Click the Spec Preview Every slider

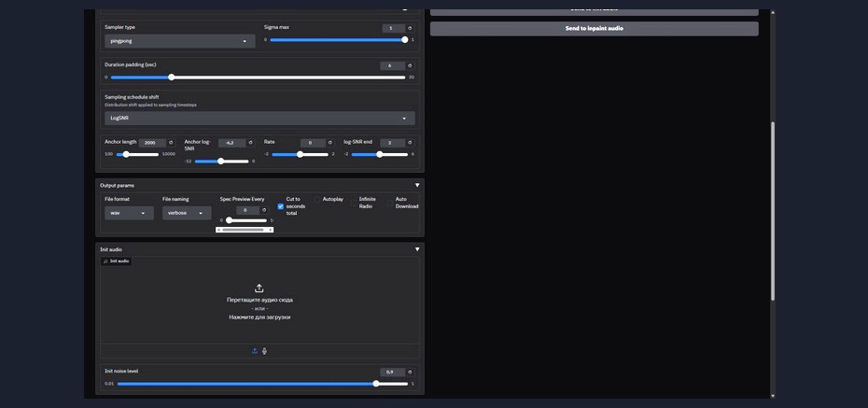pyautogui.click(x=246, y=220)
